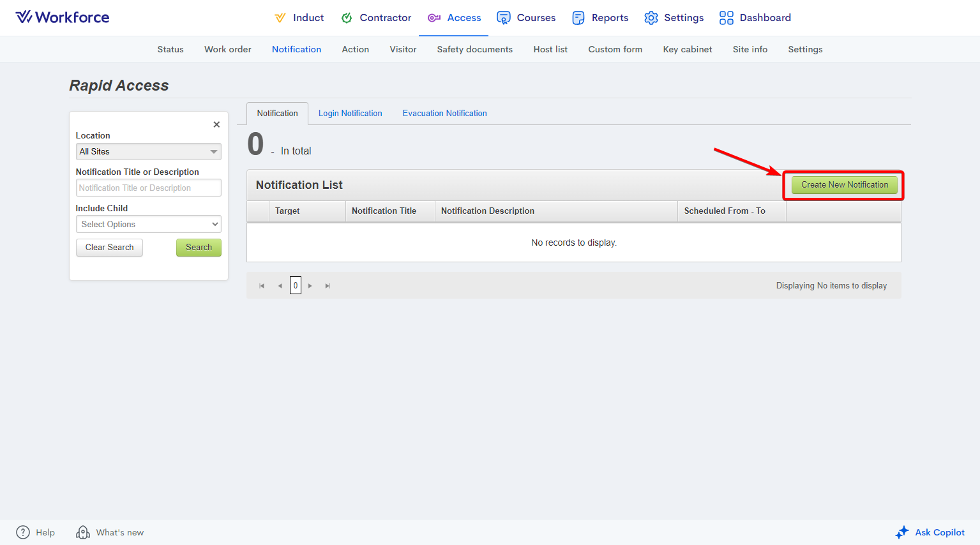Screen dimensions: 980x545
Task: Click the Contractor checkmark icon
Action: coord(347,18)
